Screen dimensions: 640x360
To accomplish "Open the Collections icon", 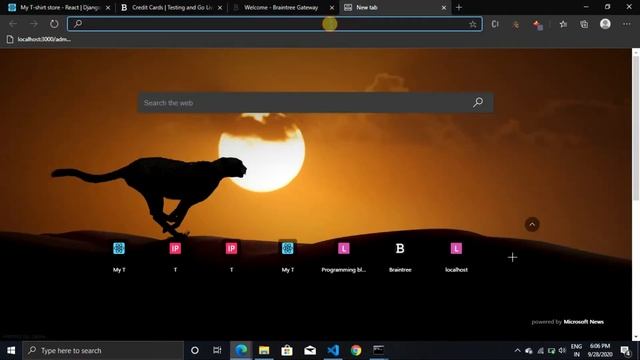I will [584, 24].
